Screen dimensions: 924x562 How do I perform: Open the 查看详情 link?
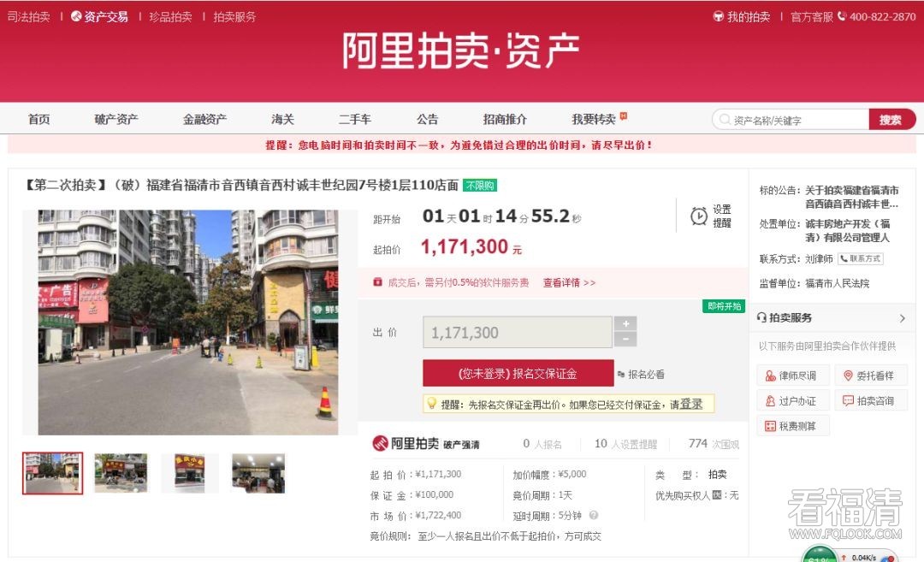coord(569,283)
